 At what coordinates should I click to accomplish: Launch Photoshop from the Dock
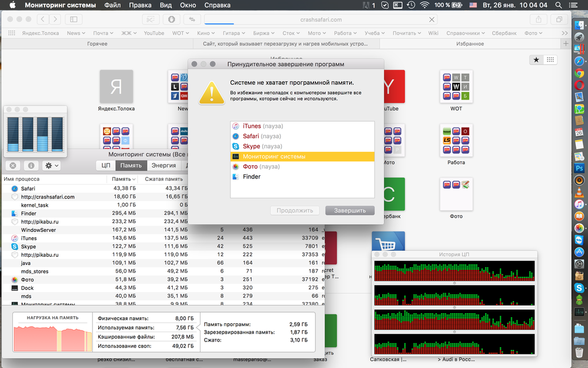579,168
